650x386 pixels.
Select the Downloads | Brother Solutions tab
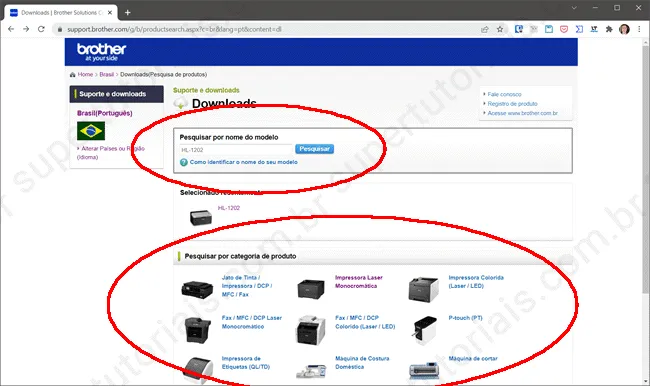point(61,13)
